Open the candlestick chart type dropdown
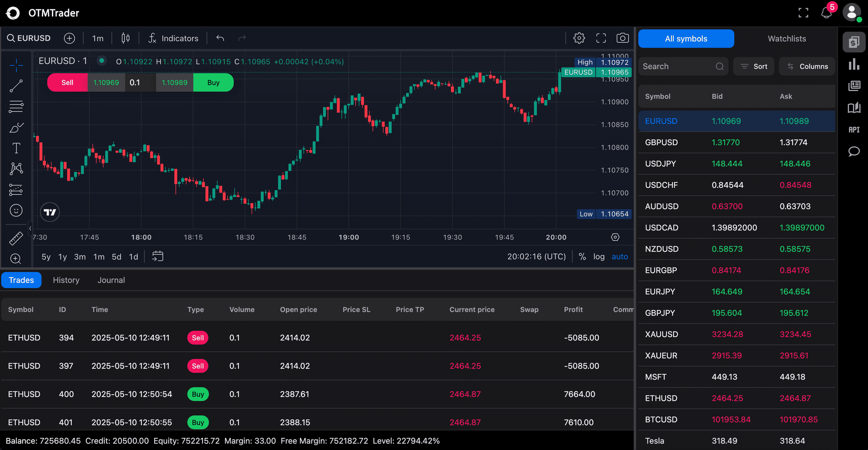868x450 pixels. click(x=125, y=38)
